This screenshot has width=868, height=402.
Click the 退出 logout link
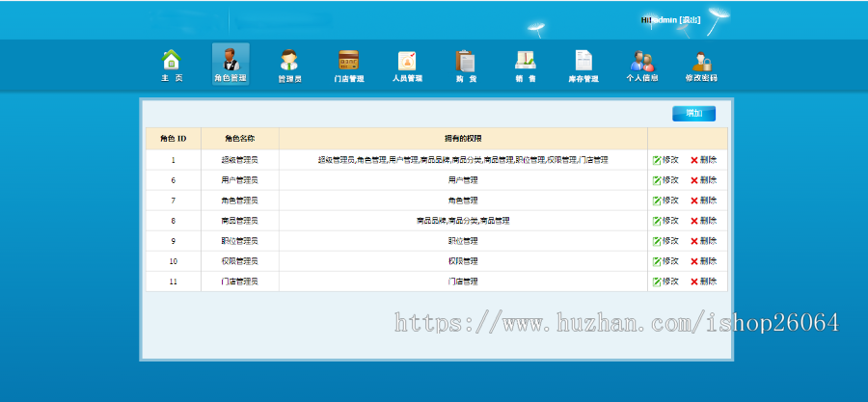[690, 20]
